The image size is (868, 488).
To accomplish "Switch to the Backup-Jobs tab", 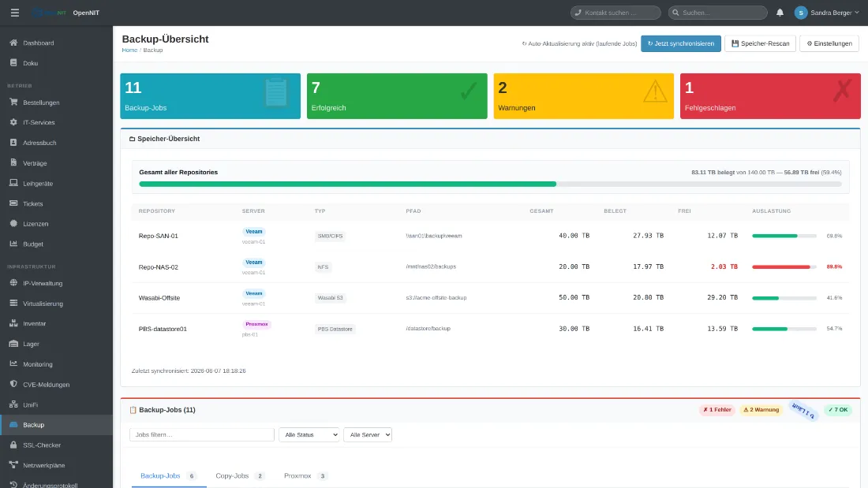I will [168, 476].
